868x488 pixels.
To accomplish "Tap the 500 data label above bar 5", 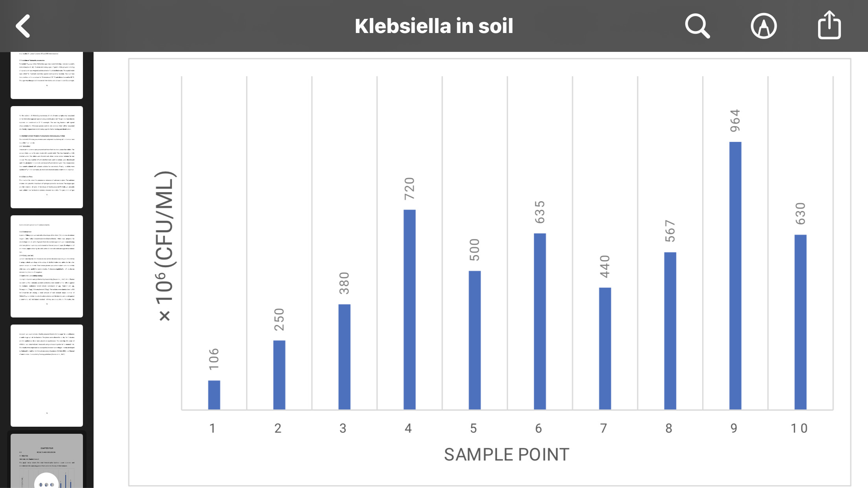I will click(x=475, y=250).
